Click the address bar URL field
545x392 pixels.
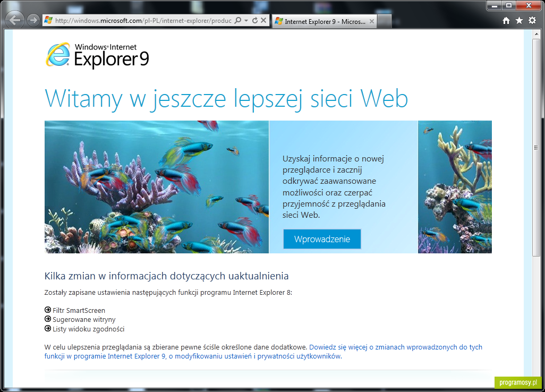[x=143, y=21]
